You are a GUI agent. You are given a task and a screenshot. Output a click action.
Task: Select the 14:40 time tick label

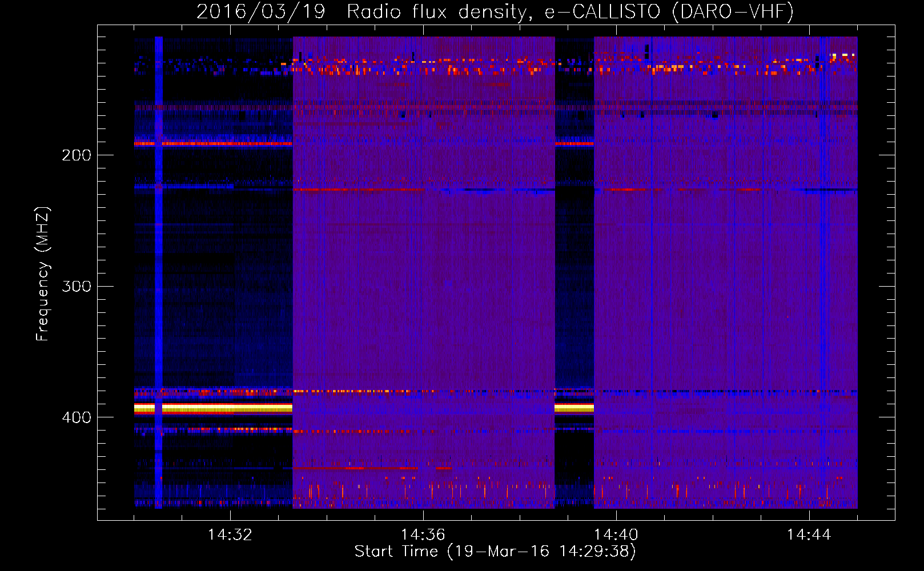pyautogui.click(x=616, y=535)
